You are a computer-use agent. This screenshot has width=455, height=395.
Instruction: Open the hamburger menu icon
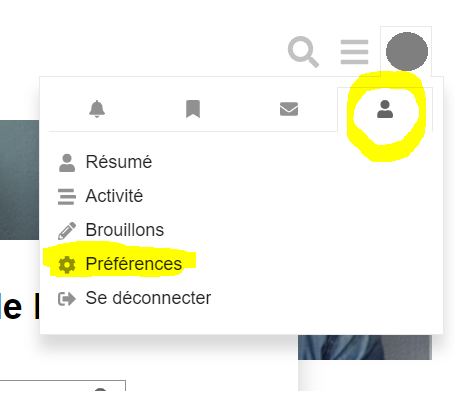(x=354, y=52)
